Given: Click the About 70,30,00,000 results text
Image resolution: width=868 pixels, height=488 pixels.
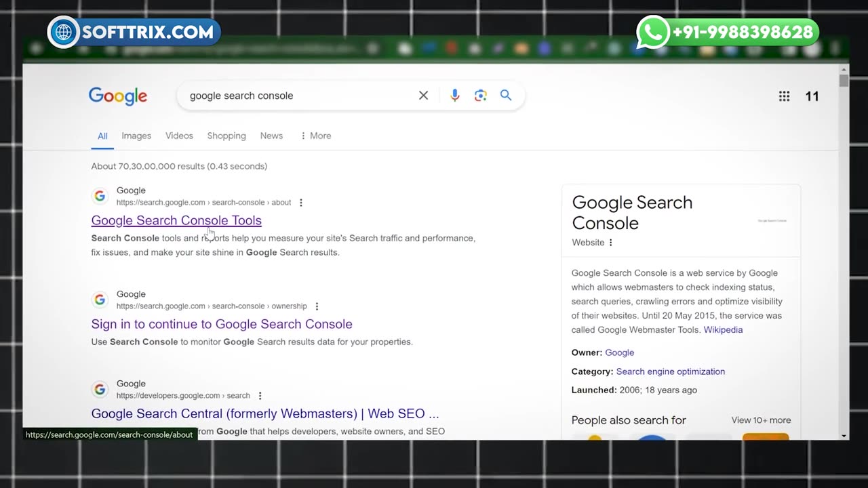Looking at the screenshot, I should 179,166.
